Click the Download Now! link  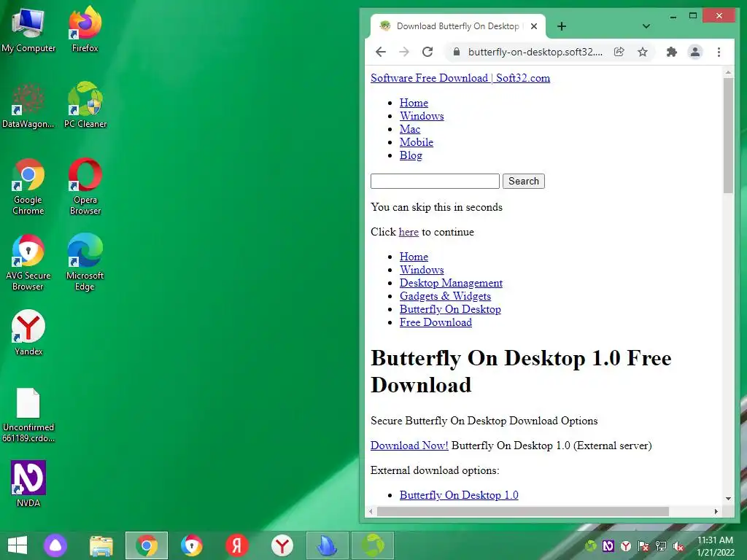409,446
